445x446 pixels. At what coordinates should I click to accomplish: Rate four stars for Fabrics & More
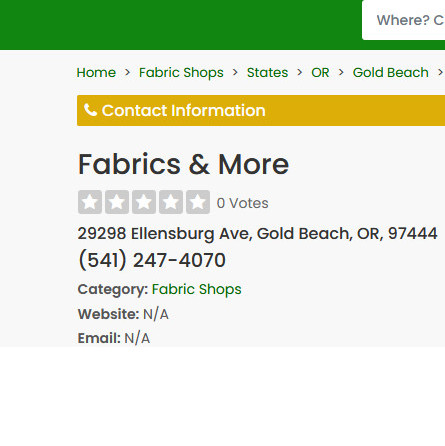[171, 202]
